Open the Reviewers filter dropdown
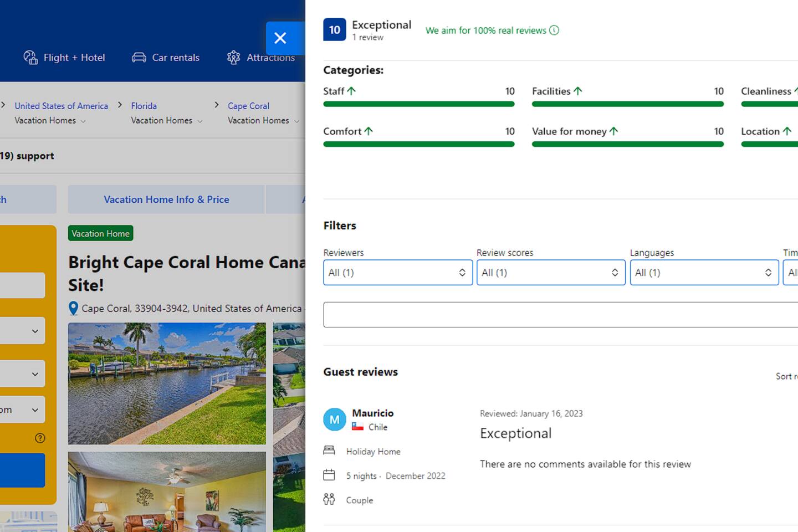Screen dimensions: 798x532 (x=397, y=273)
